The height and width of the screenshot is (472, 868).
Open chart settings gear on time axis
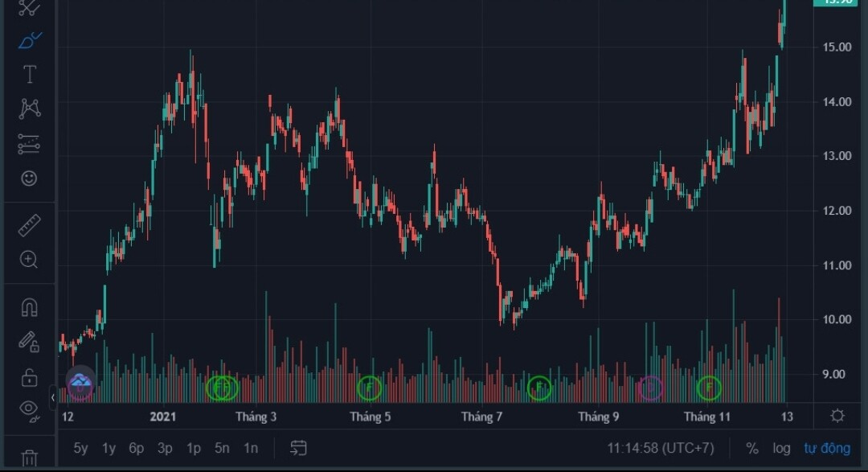click(837, 416)
